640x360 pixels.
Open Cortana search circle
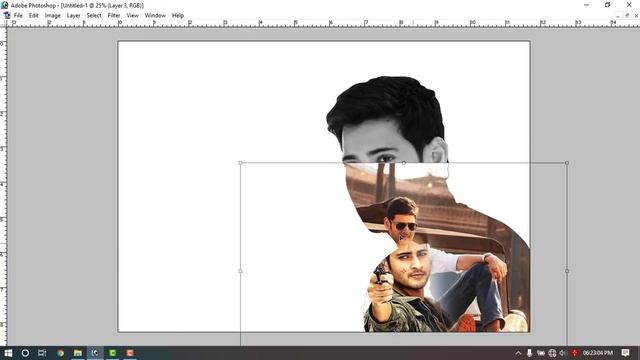[25, 353]
